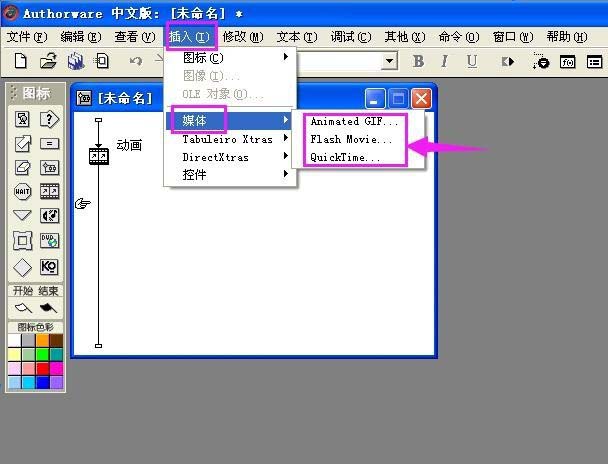Select the Decision diamond icon
Viewport: 608px width, 464px height.
pos(22,267)
